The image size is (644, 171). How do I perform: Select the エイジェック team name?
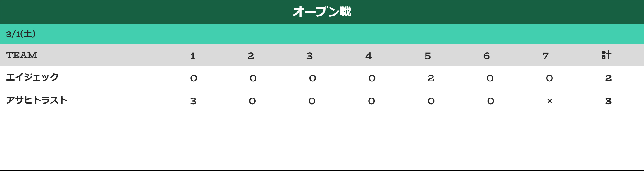32,77
